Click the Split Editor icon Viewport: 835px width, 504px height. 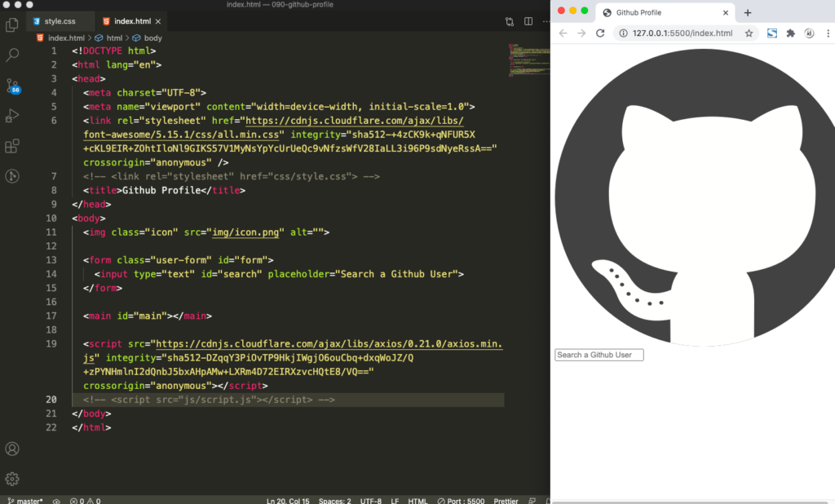pos(528,21)
